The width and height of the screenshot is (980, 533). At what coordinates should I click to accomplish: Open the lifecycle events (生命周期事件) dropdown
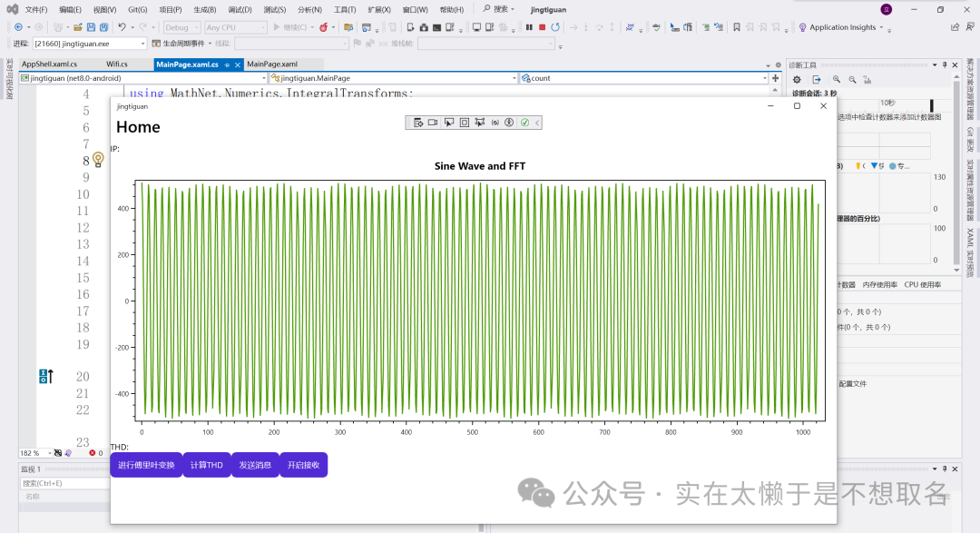pos(182,44)
